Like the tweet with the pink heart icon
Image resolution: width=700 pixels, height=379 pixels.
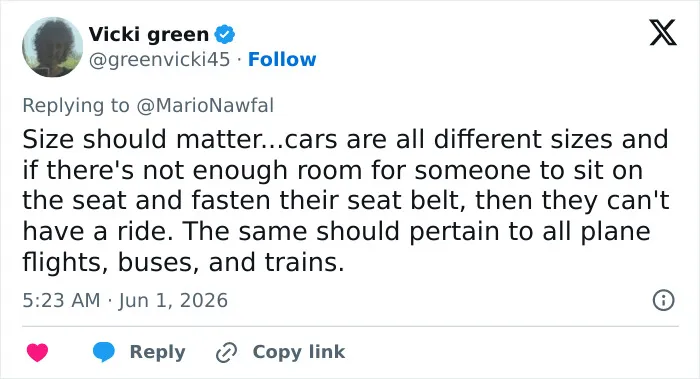point(37,352)
